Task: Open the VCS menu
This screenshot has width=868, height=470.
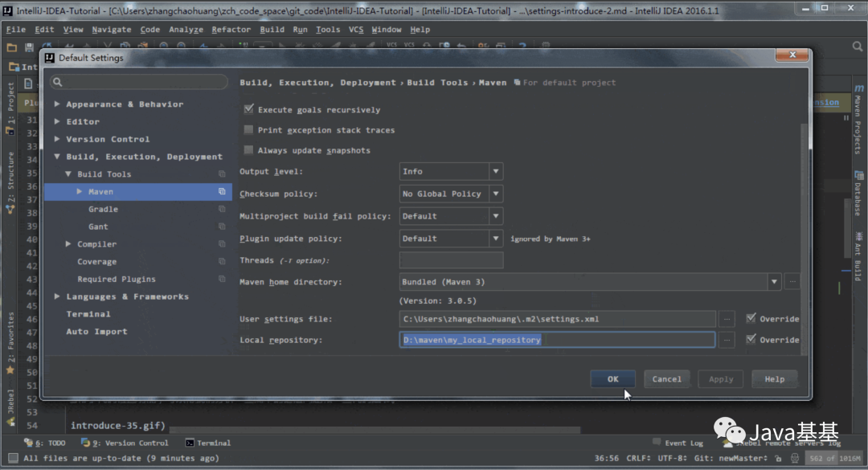Action: [x=356, y=30]
